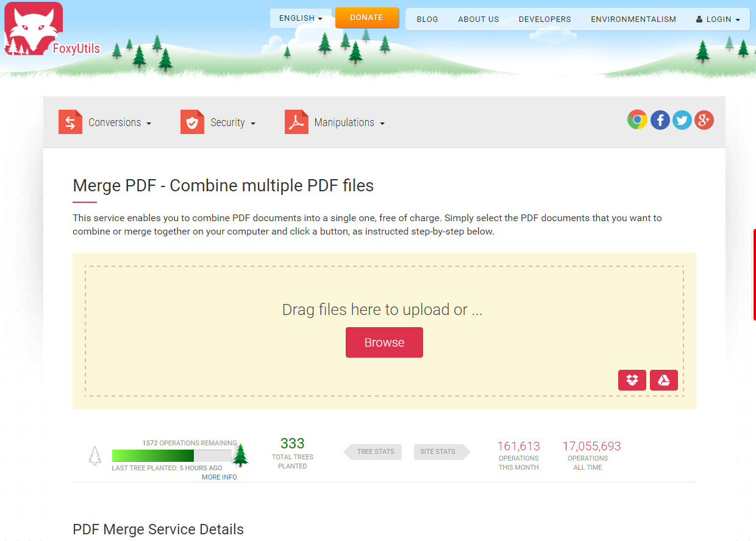
Task: Open the Chrome extension icon
Action: (x=637, y=120)
